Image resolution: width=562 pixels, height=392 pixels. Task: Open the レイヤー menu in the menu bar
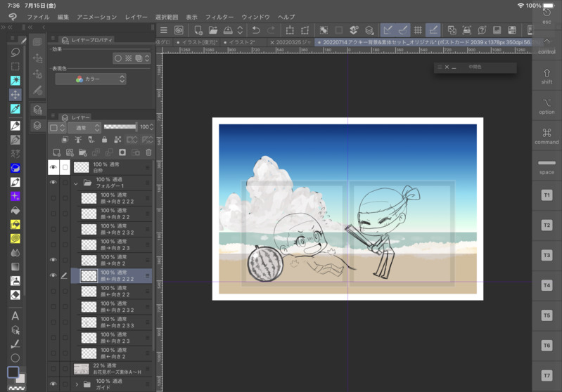[136, 17]
